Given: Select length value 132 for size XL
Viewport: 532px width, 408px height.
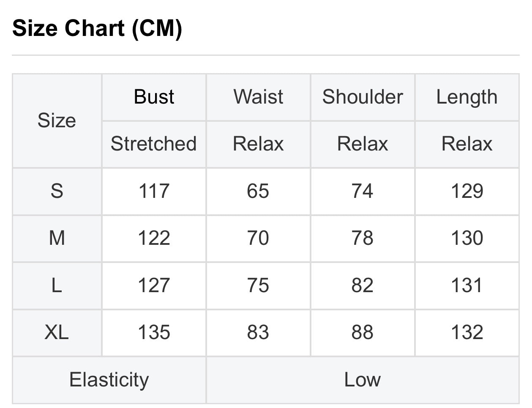Looking at the screenshot, I should pos(467,332).
